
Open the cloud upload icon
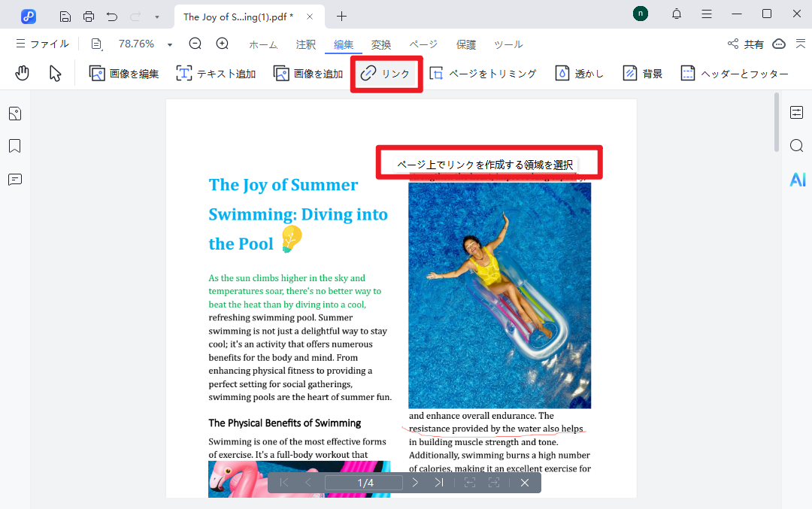779,44
